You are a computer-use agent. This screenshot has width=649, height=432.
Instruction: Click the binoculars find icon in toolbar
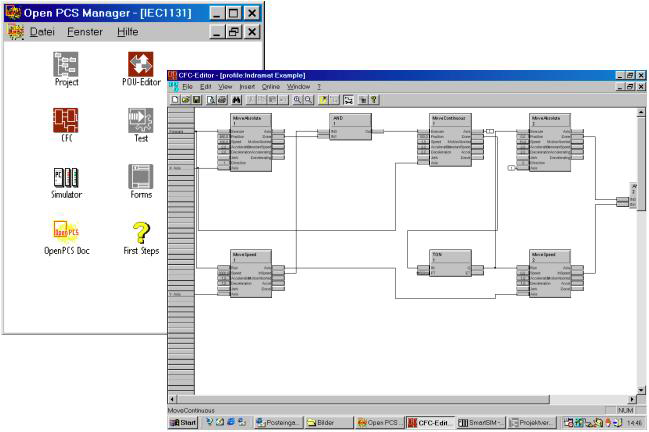[x=237, y=100]
